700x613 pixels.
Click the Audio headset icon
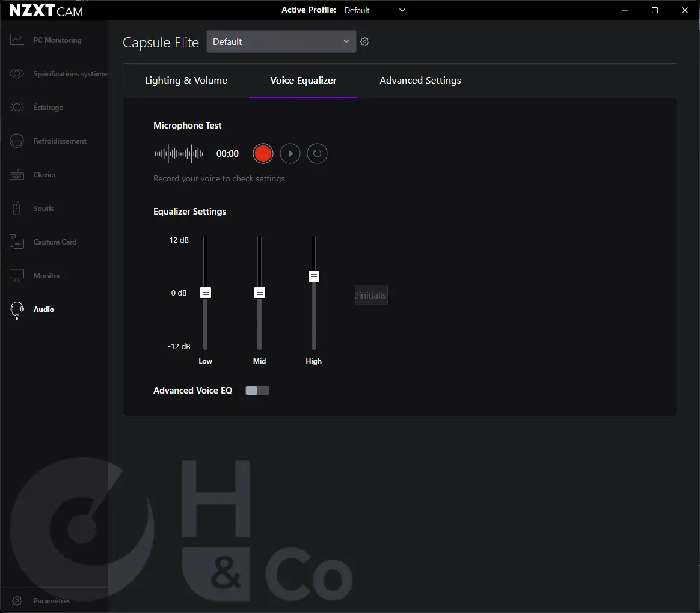(17, 310)
